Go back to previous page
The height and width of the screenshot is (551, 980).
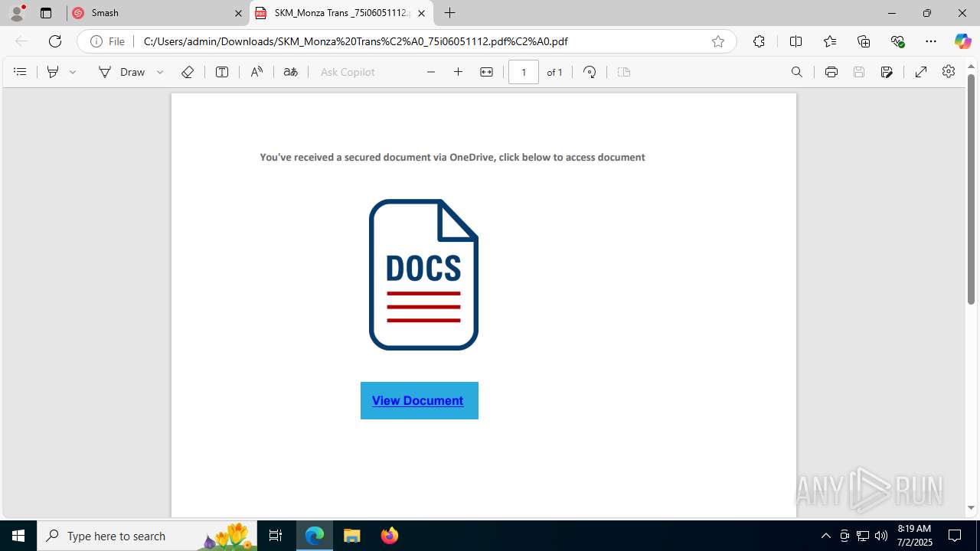21,41
